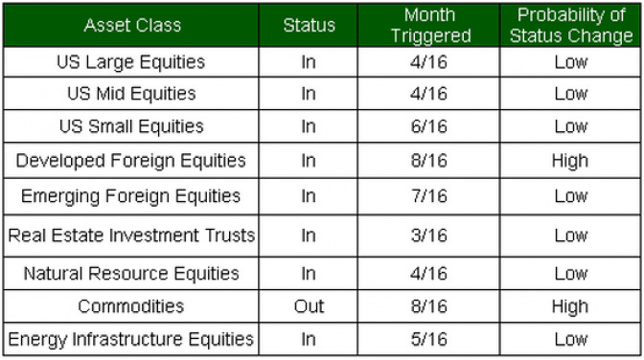This screenshot has width=644, height=360.
Task: Click the 7/16 month for Emerging Foreign
Action: point(428,196)
